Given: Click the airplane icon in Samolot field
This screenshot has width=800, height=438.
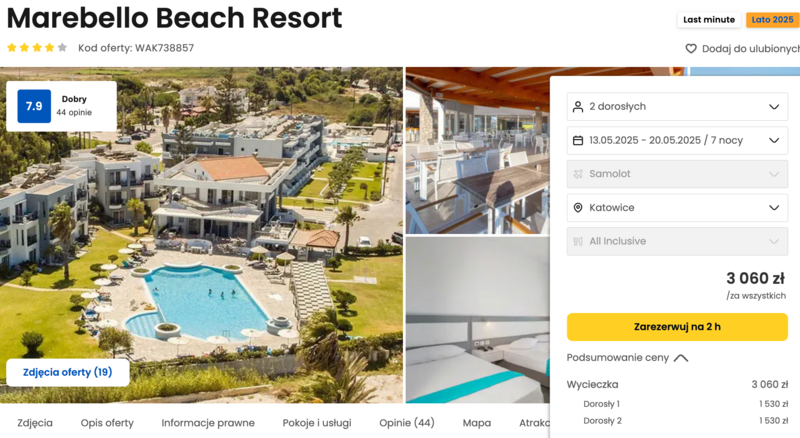Looking at the screenshot, I should coord(578,174).
